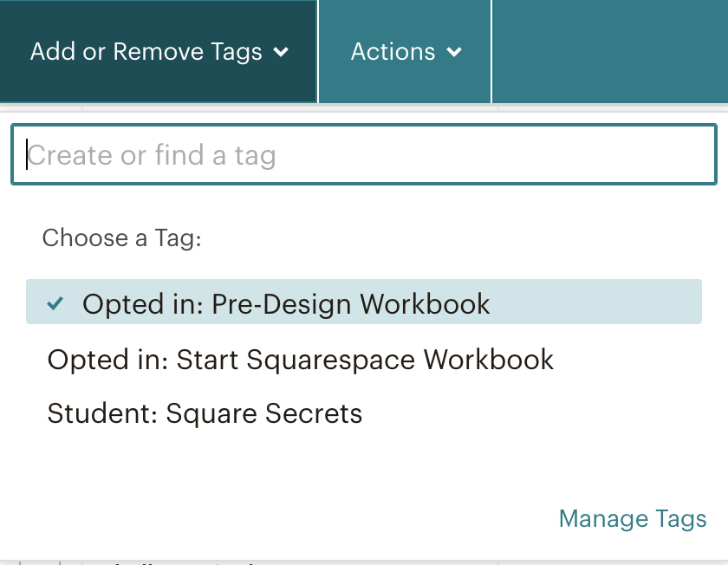Click the checkmark beside Pre-Design Workbook
728x565 pixels.
click(55, 303)
